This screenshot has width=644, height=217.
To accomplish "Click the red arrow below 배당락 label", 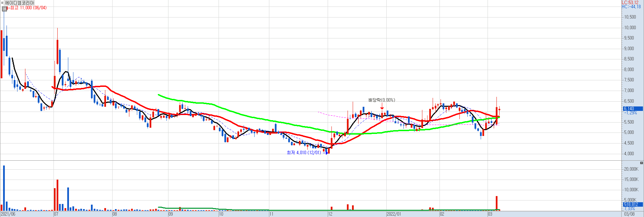I will pyautogui.click(x=382, y=108).
